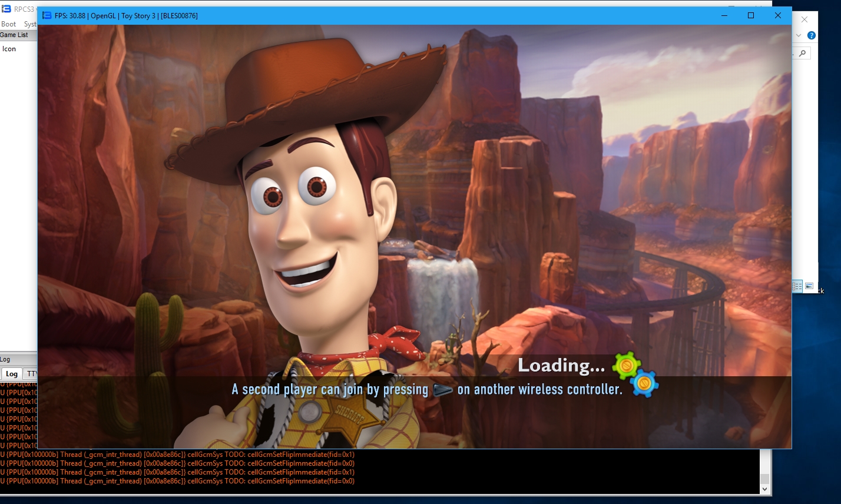Viewport: 841px width, 504px height.
Task: Switch to the TTY tab
Action: point(32,374)
